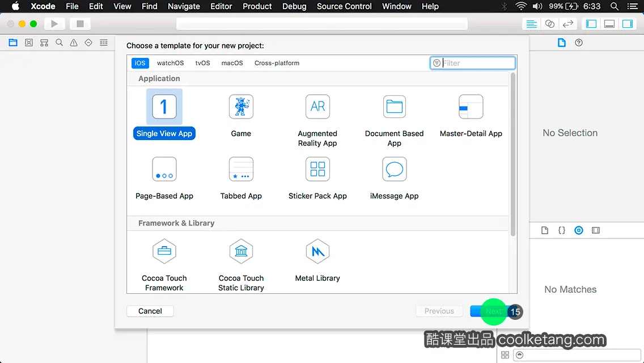
Task: Open the Navigate menu
Action: click(184, 6)
